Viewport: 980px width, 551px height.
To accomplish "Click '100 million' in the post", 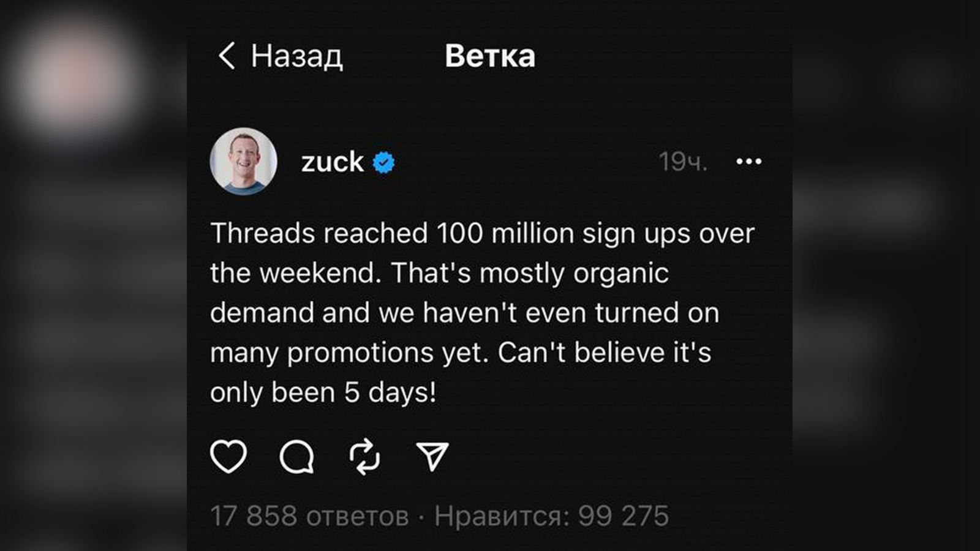I will [x=505, y=233].
